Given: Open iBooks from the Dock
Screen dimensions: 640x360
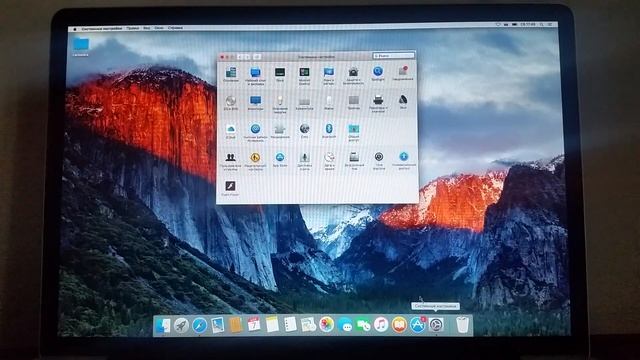Looking at the screenshot, I should (400, 325).
